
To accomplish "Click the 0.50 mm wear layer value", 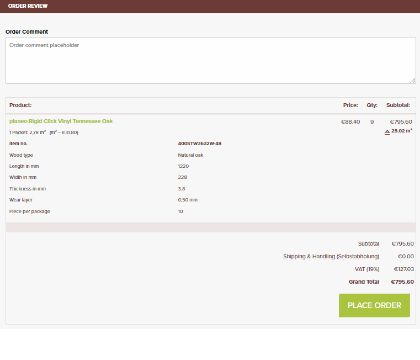I will pyautogui.click(x=188, y=200).
